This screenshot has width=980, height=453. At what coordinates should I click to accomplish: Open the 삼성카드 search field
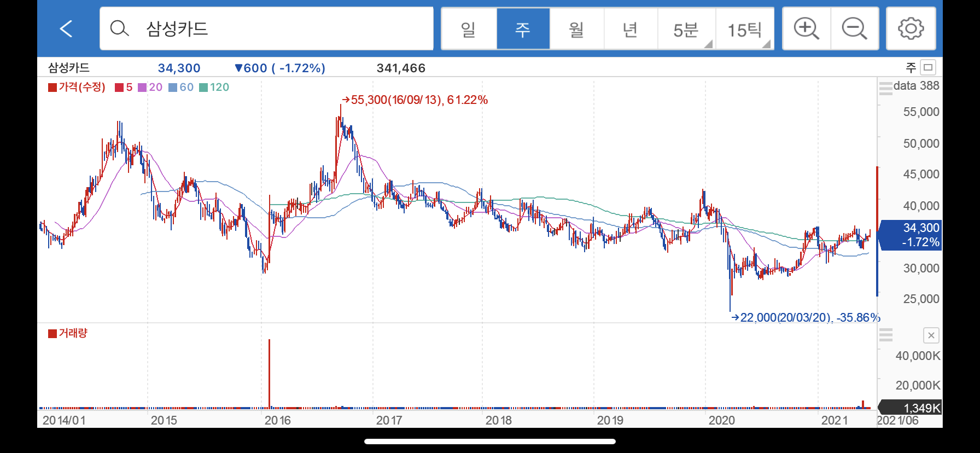point(266,28)
